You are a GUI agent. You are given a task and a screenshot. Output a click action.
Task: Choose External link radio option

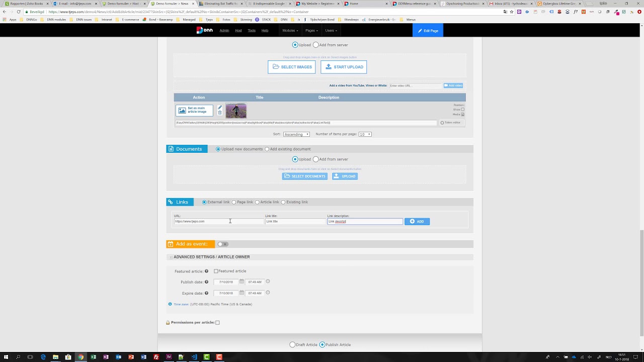204,202
